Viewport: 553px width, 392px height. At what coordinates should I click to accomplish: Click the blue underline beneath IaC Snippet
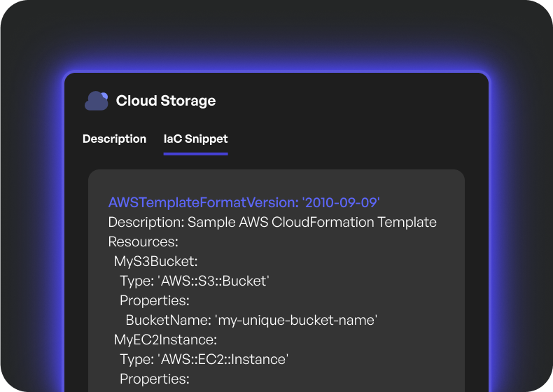pos(195,153)
